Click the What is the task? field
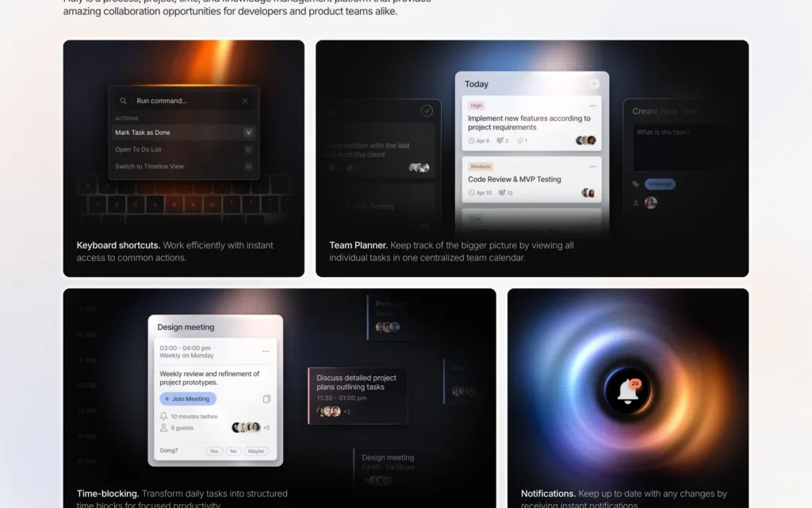812x508 pixels. (677, 147)
